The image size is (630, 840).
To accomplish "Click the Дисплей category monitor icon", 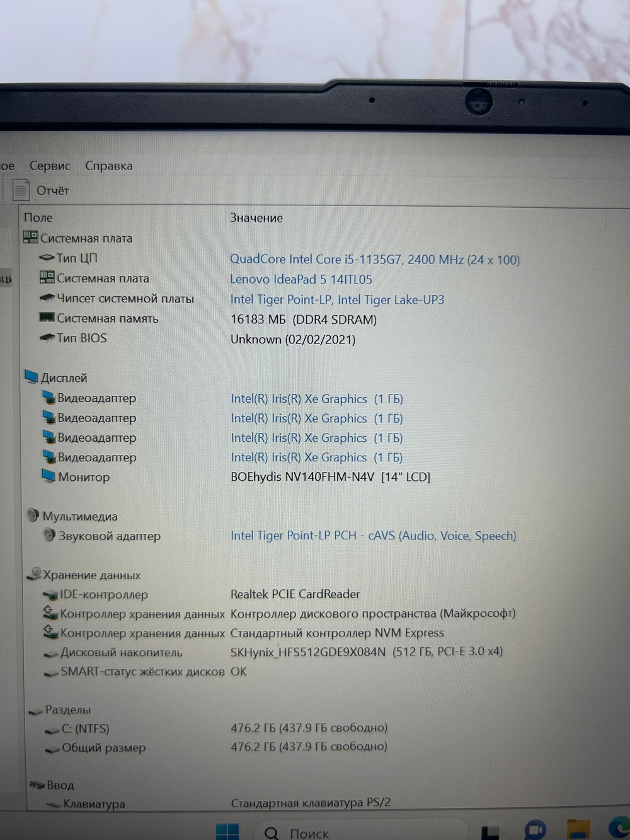I will 31,377.
